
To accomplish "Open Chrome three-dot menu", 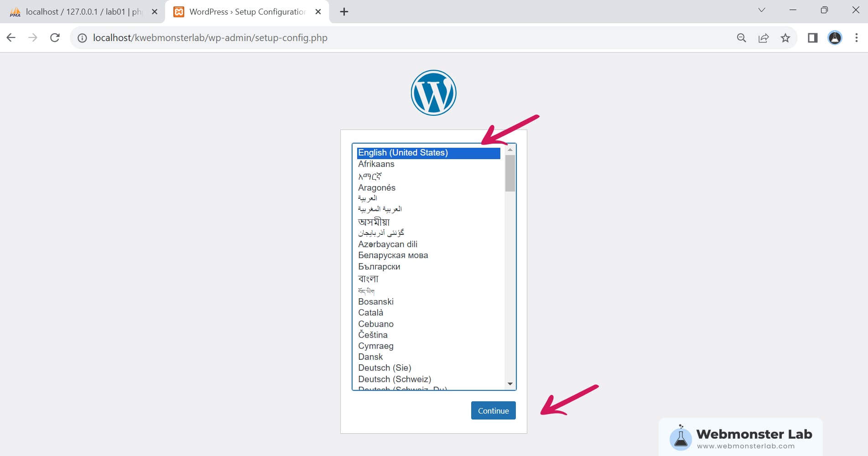I will (x=856, y=38).
